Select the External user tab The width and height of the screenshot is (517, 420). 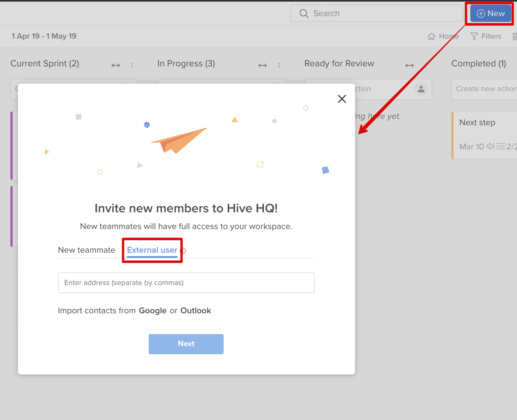(152, 250)
